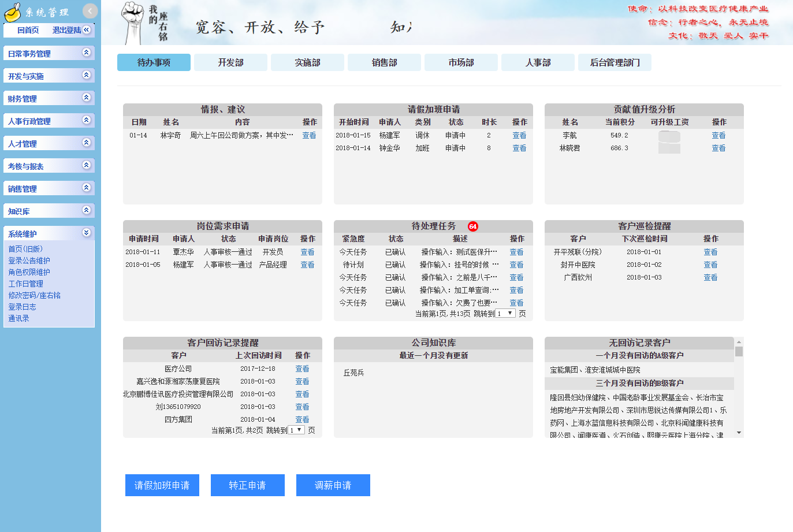The width and height of the screenshot is (793, 532).
Task: Click the raised fist motto logo
Action: pos(134,22)
